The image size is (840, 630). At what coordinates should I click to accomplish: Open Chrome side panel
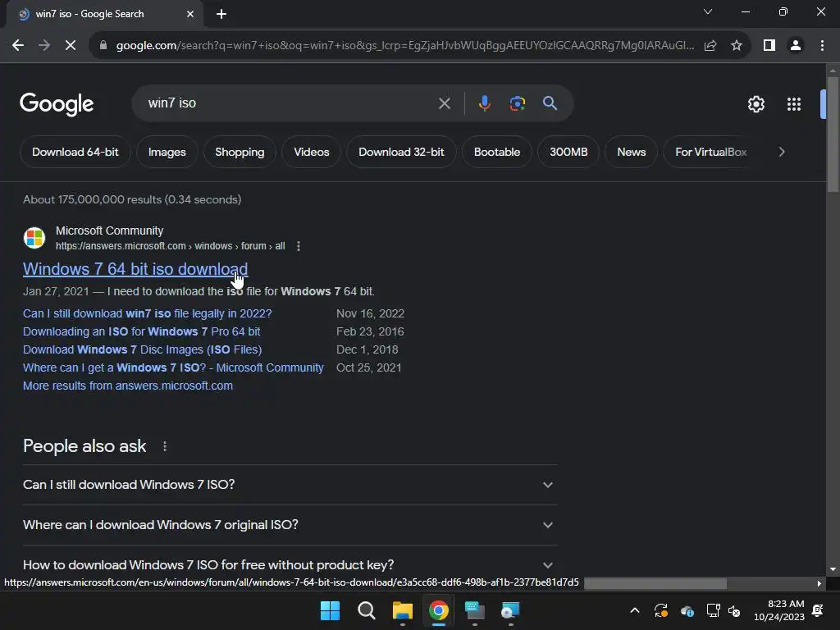click(x=769, y=46)
